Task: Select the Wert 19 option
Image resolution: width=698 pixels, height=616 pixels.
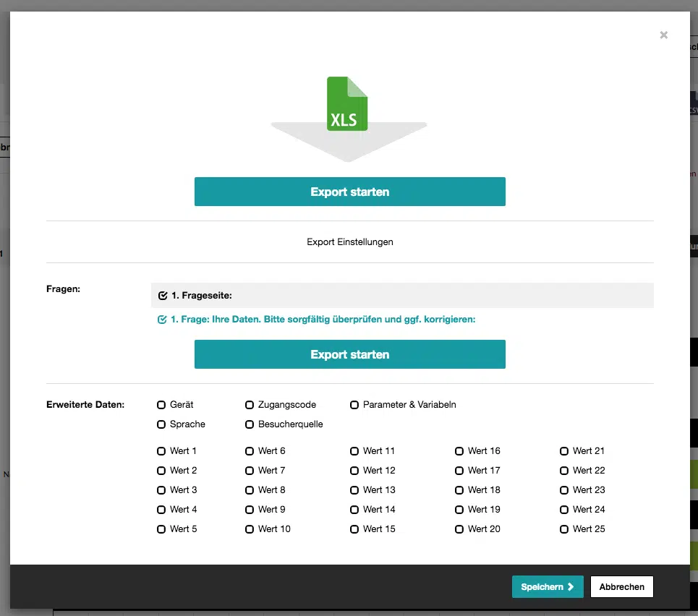Action: point(459,510)
